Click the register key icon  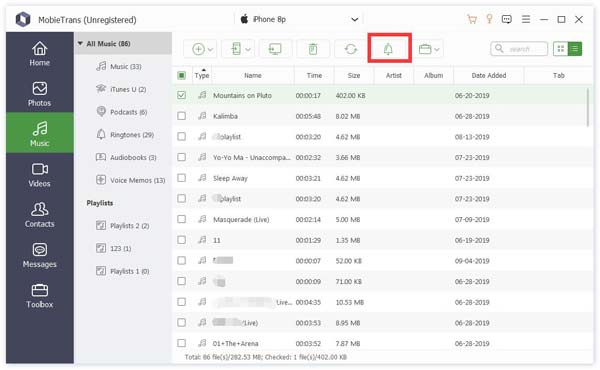[x=489, y=19]
